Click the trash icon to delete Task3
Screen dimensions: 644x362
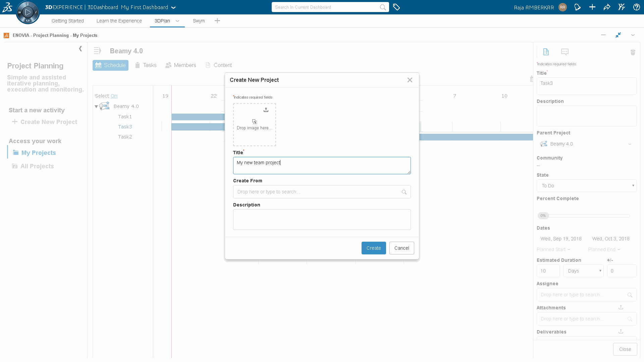coord(633,52)
